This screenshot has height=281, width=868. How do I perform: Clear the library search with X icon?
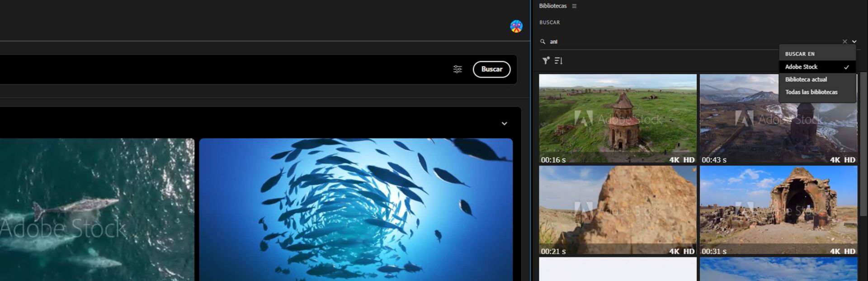844,42
